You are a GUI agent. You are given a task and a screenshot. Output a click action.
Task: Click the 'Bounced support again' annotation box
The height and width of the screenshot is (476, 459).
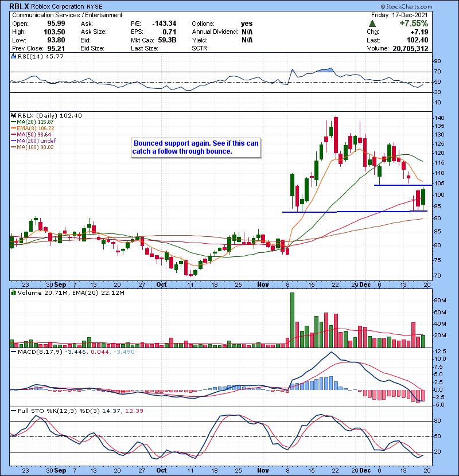[x=196, y=147]
